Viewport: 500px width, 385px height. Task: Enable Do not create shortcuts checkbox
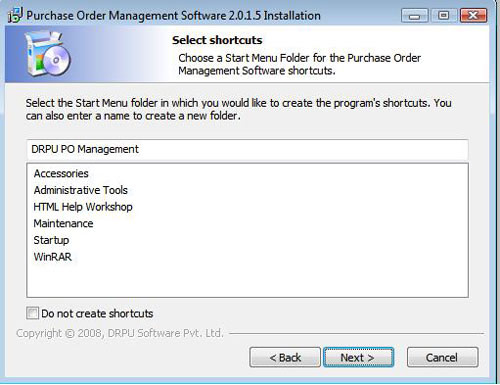click(x=32, y=313)
